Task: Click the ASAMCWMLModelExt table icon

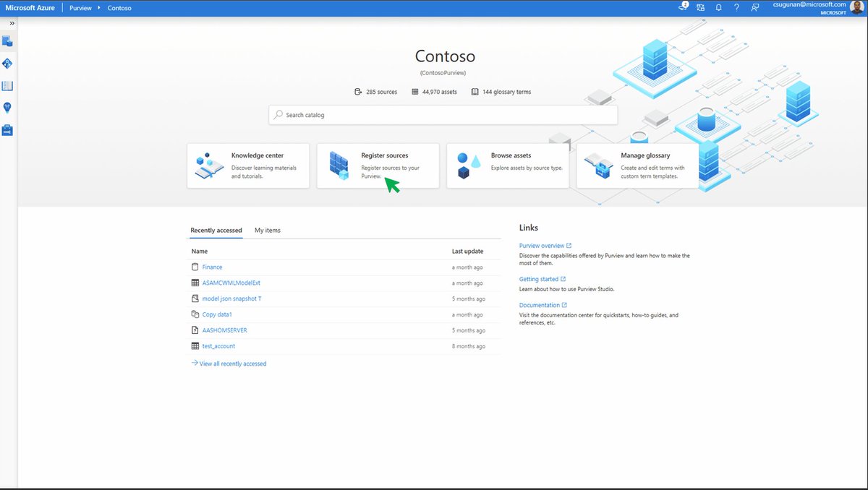Action: 195,283
